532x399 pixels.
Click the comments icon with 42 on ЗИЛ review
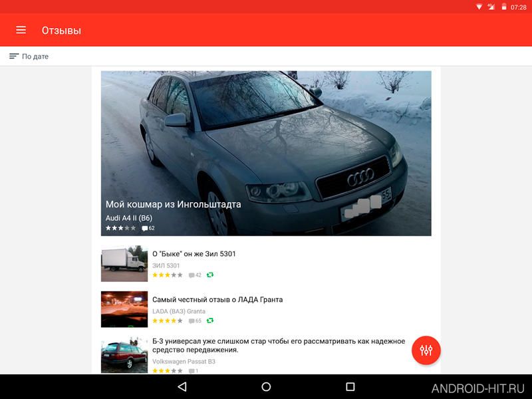coord(195,275)
